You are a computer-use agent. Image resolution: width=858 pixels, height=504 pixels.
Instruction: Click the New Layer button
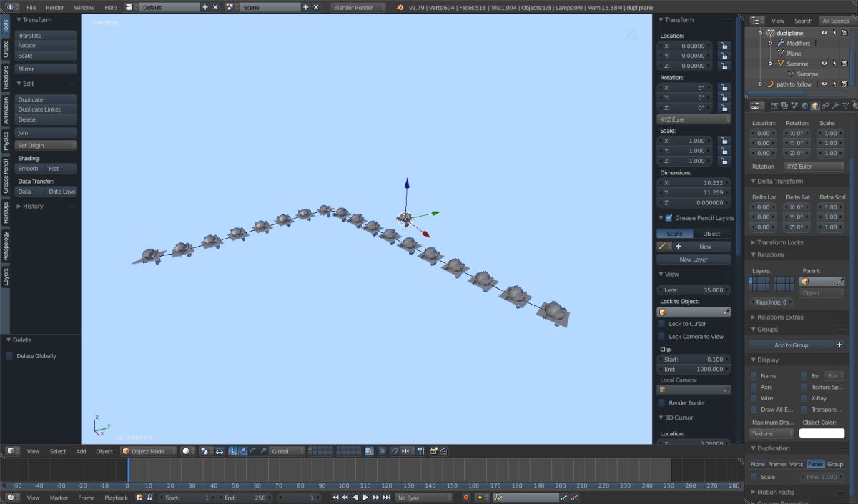(x=694, y=260)
